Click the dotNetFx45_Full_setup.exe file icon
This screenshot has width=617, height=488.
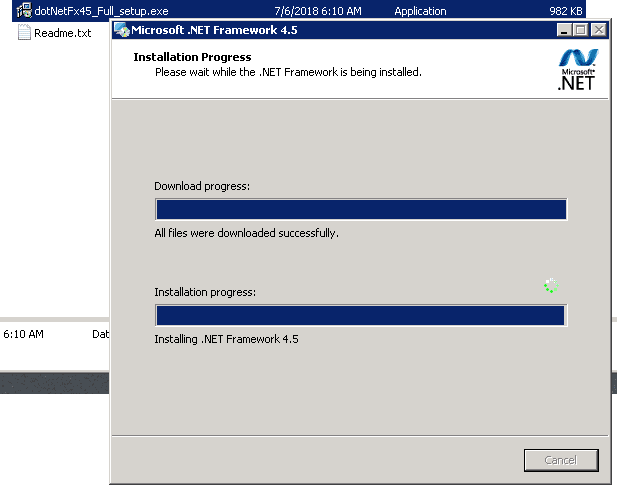tap(24, 11)
